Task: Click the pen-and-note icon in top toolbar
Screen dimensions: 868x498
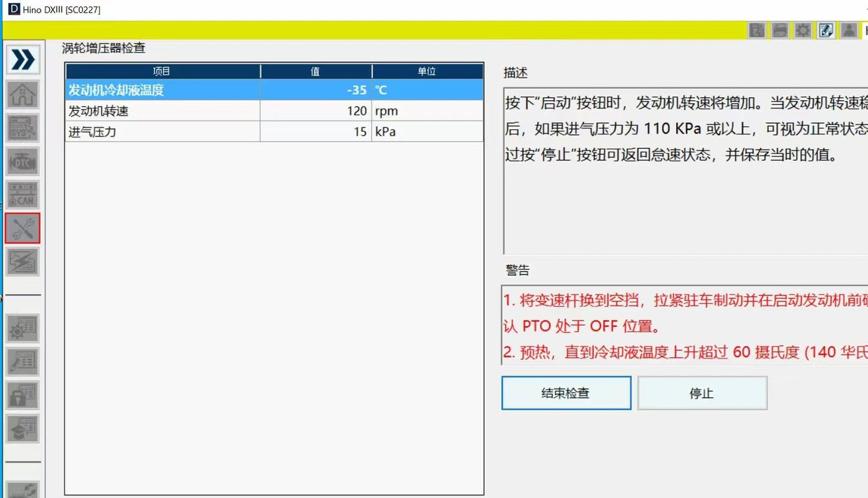Action: (826, 30)
